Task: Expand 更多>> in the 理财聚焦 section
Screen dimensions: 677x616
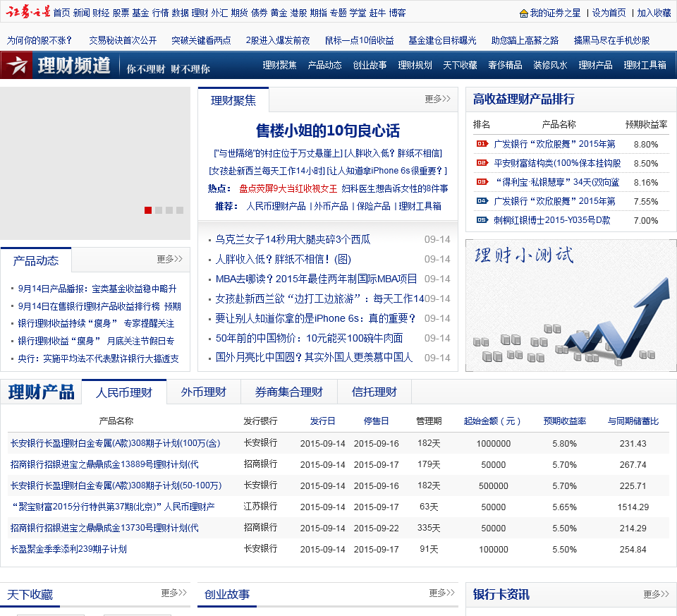Action: (x=436, y=99)
